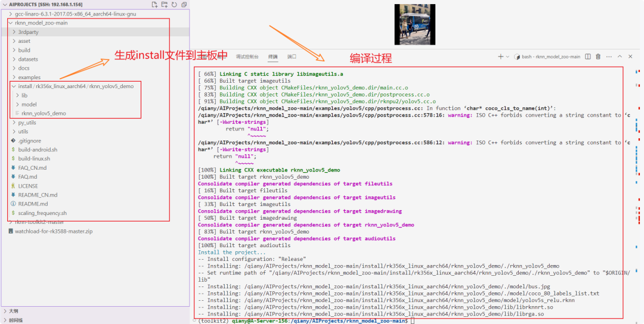This screenshot has width=644, height=324.
Task: Open build-linux.sh script
Action: [x=33, y=158]
